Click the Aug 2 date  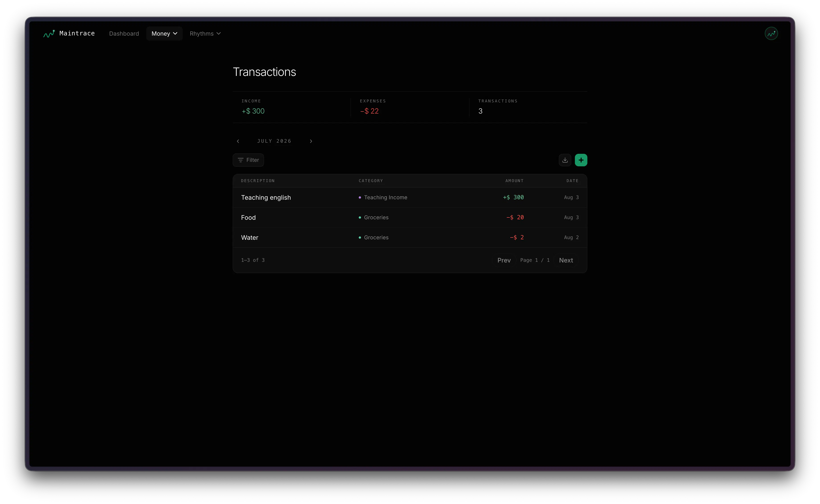pyautogui.click(x=571, y=237)
